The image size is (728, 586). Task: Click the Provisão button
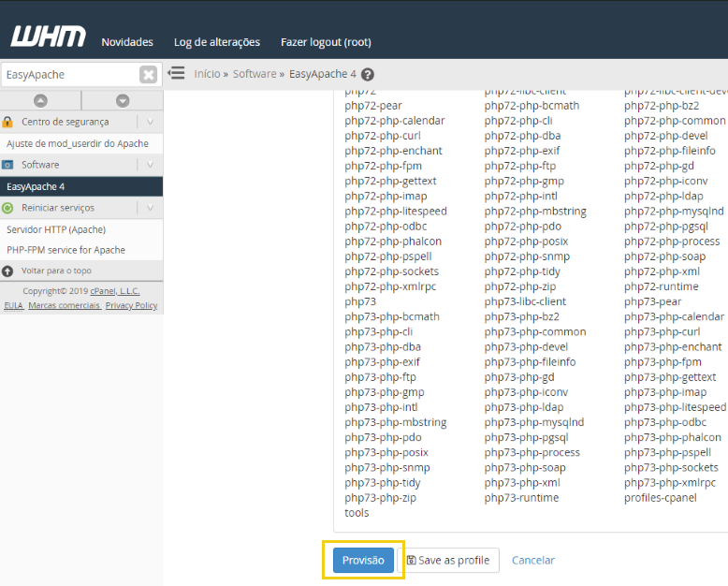363,560
